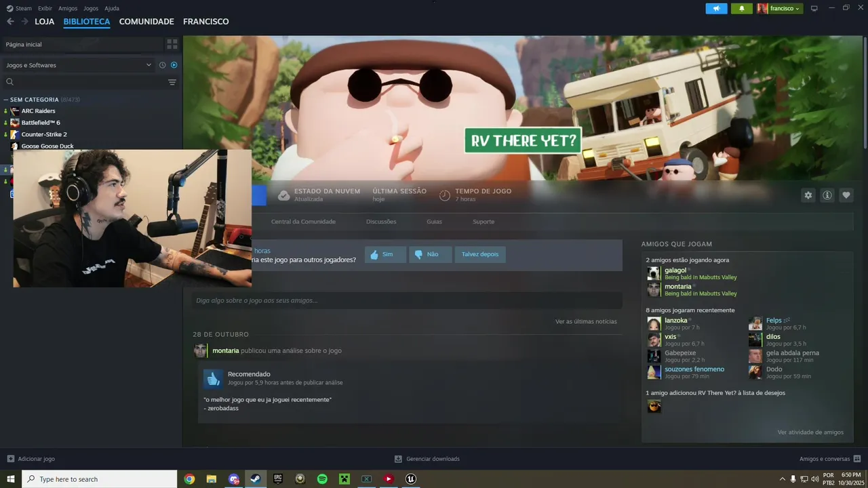Viewport: 868px width, 488px height.
Task: Click the Battlefield 6 game icon
Action: [15, 123]
